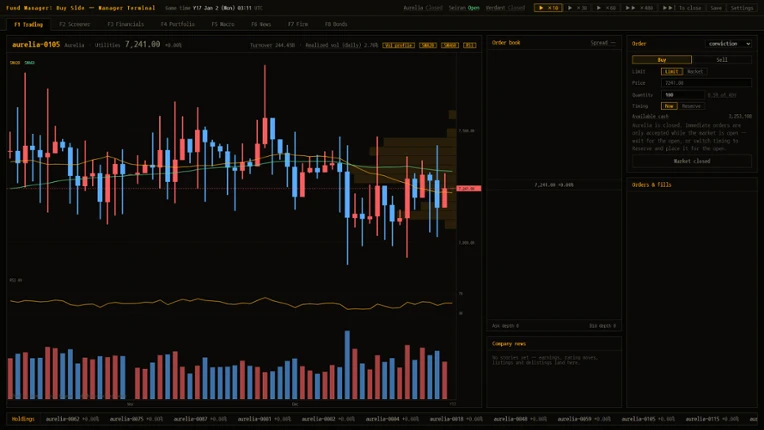Click the Ask depth label
764x430 pixels.
coord(505,326)
